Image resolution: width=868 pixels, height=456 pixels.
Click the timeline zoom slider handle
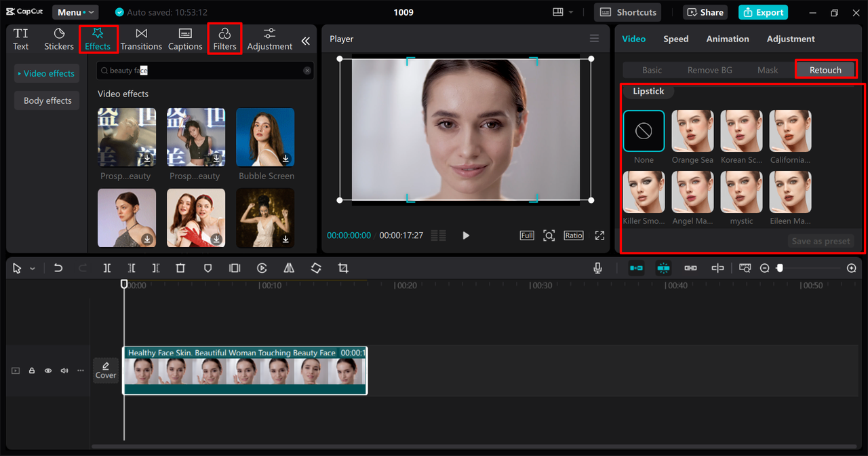[x=780, y=268]
